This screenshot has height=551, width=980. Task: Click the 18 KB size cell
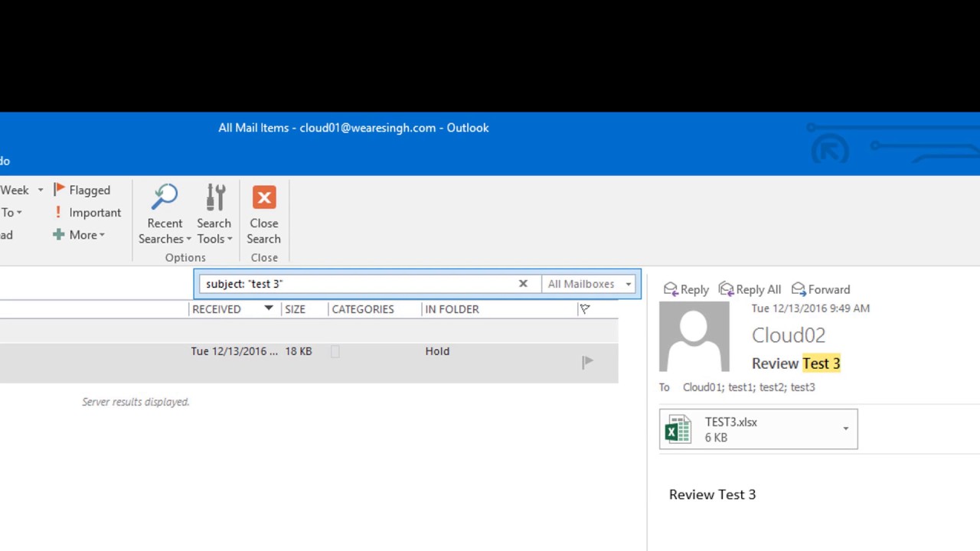coord(299,351)
